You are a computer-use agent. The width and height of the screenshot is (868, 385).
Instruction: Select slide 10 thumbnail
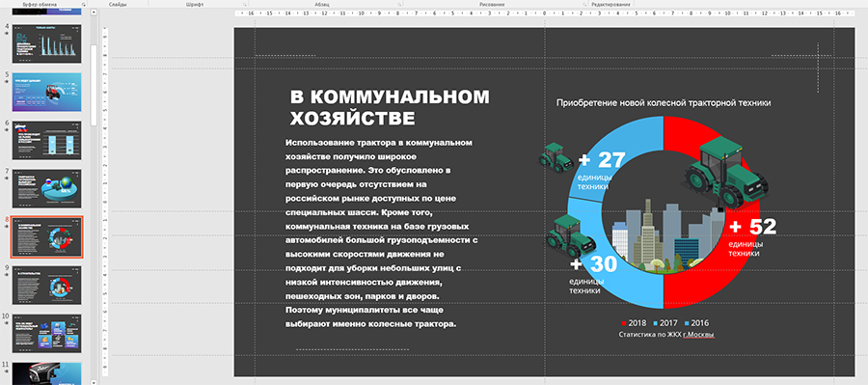[x=46, y=334]
